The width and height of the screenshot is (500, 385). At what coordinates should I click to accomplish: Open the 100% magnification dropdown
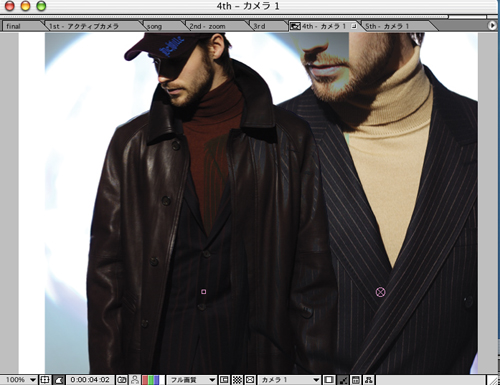[x=21, y=380]
